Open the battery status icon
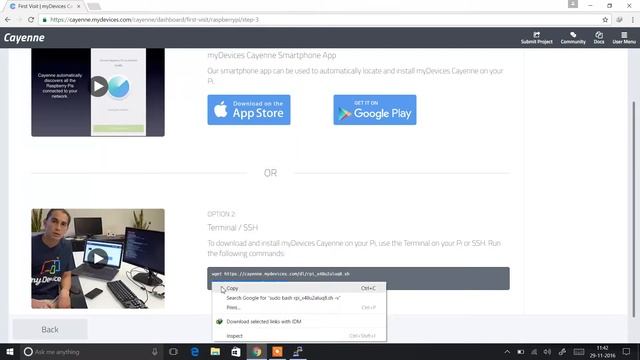 click(x=520, y=351)
